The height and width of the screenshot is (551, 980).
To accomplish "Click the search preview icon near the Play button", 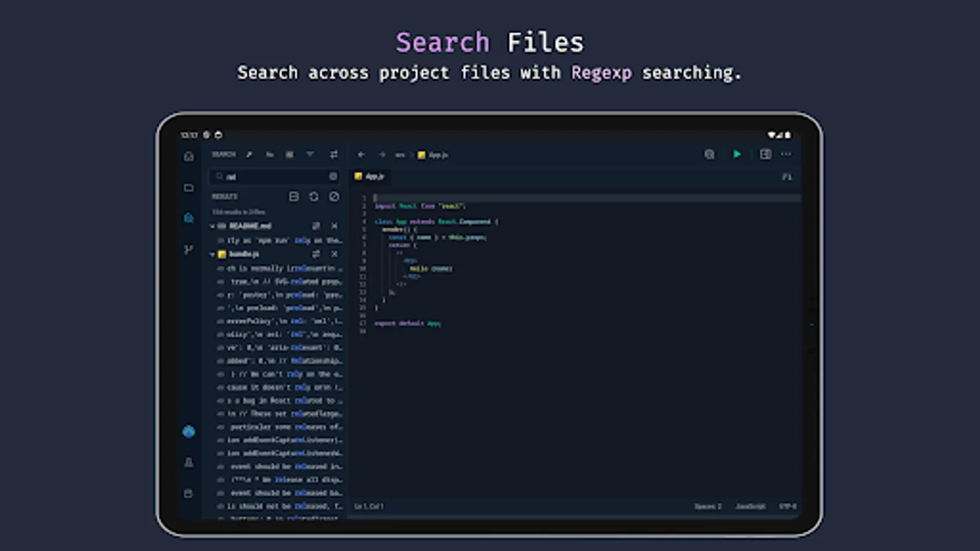I will [709, 154].
